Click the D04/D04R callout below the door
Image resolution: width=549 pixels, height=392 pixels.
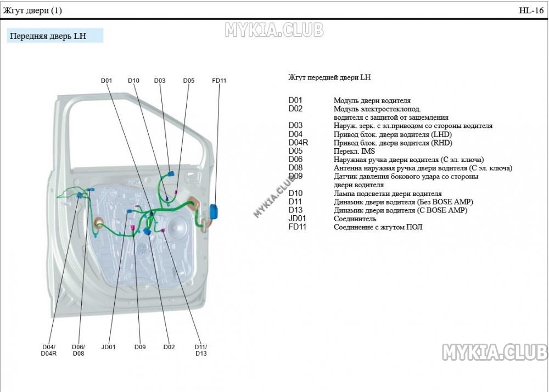[x=49, y=350]
